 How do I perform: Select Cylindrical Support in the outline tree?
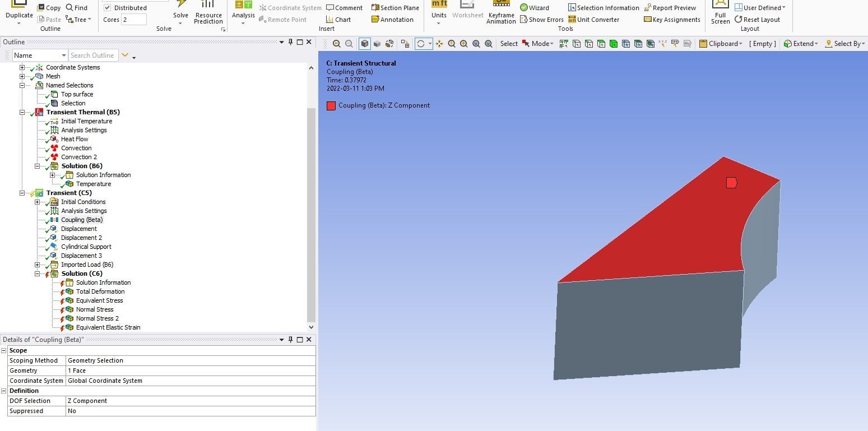(86, 247)
